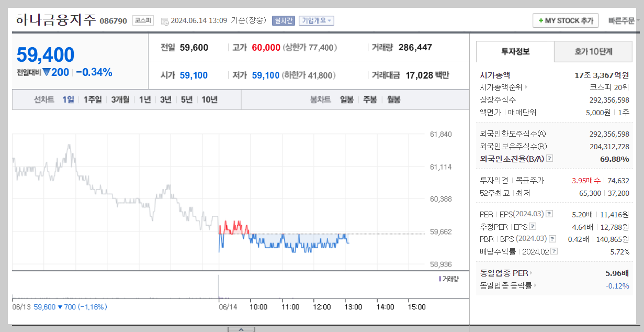Viewport: 644px width, 332px height.
Task: Click help icon beside PBR BPS (2024.03)
Action: [553, 239]
